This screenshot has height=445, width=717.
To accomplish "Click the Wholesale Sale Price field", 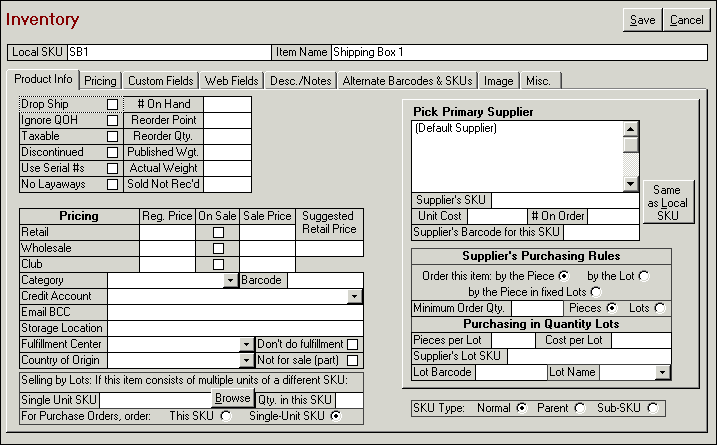I will coord(268,248).
